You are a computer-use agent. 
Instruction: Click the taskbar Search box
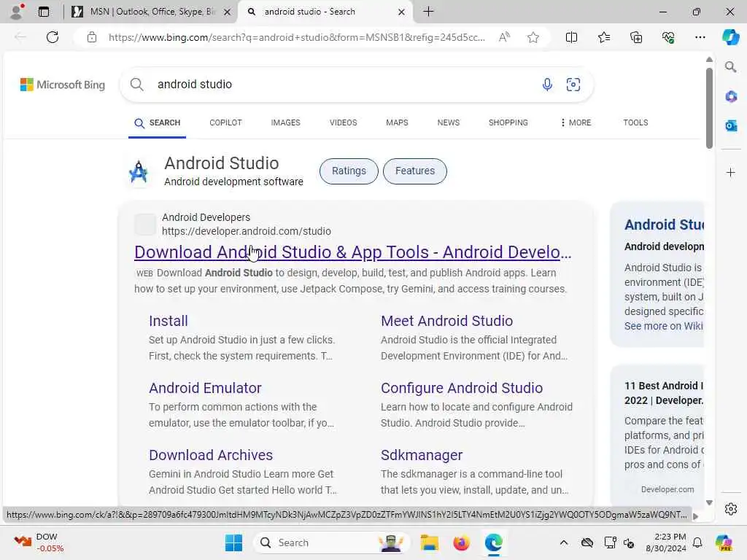click(x=332, y=542)
